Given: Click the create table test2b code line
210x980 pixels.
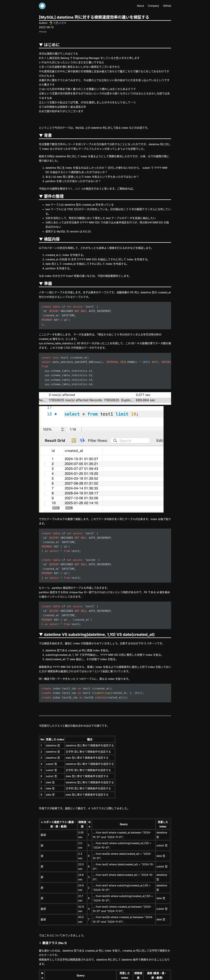Looking at the screenshot, I should [70, 560].
